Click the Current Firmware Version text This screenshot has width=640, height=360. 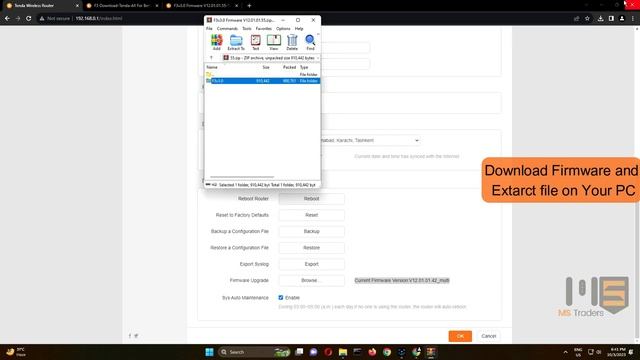[402, 280]
